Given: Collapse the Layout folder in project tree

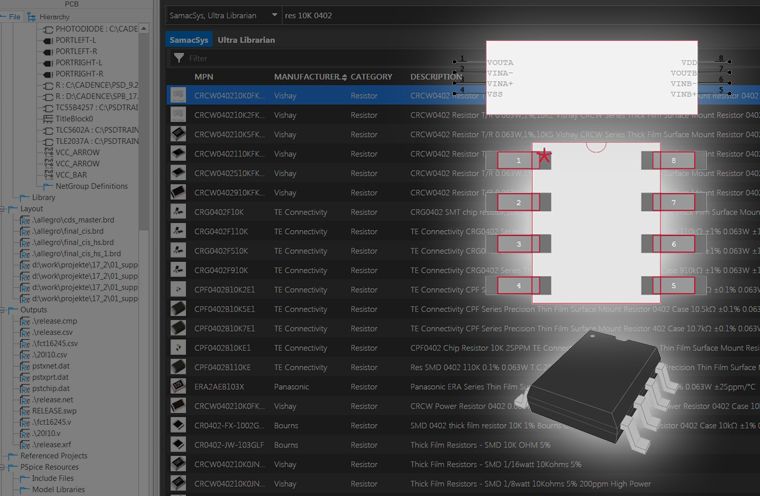Looking at the screenshot, I should [3, 209].
